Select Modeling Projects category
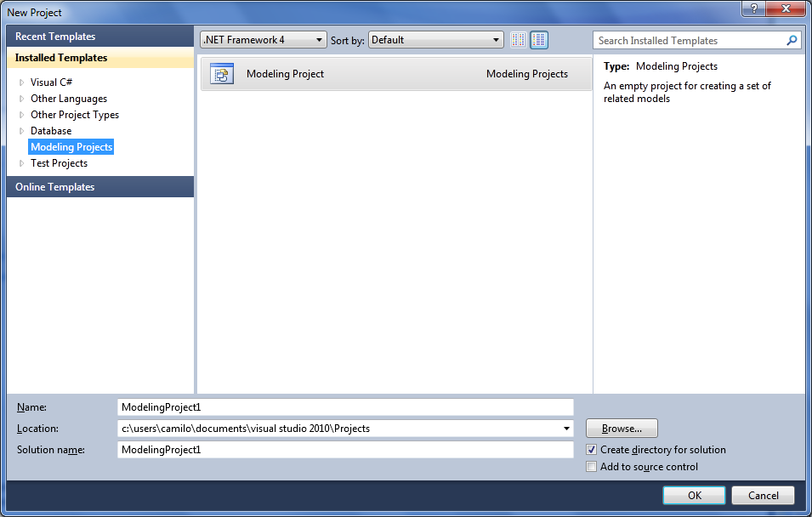The height and width of the screenshot is (517, 812). (71, 147)
